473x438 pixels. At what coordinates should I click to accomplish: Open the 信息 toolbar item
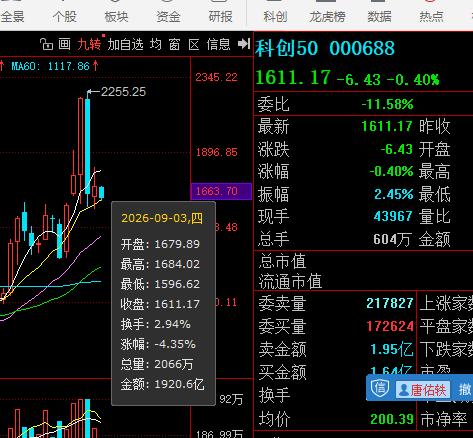pos(218,44)
